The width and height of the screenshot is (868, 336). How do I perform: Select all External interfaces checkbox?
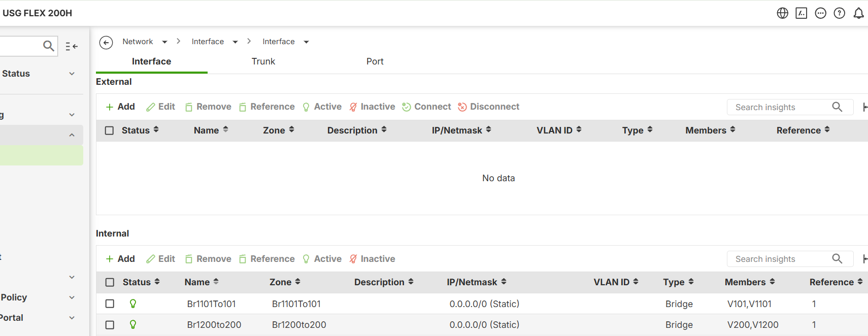click(109, 130)
